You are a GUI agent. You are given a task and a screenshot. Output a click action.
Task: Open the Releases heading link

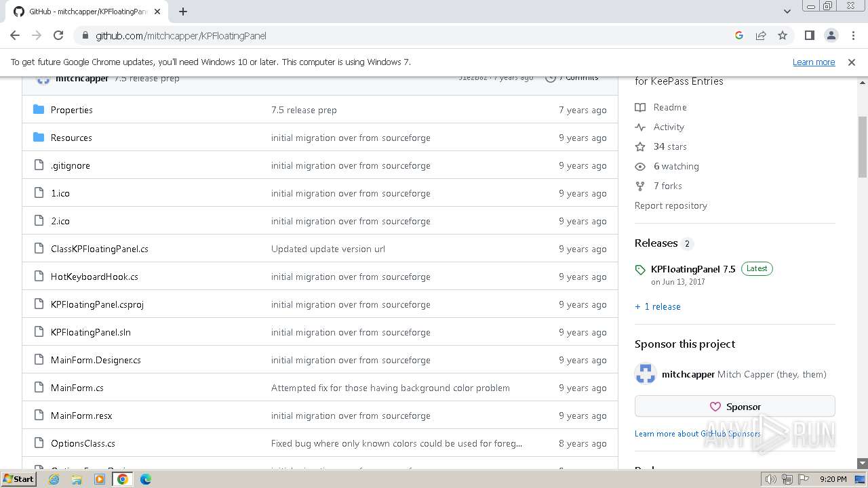[x=656, y=243]
